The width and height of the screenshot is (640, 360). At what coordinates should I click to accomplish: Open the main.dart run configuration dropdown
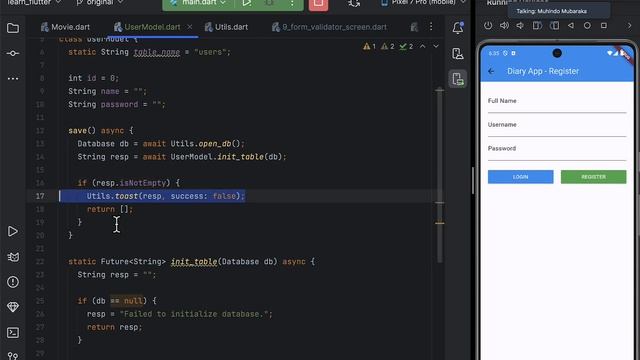pyautogui.click(x=199, y=2)
